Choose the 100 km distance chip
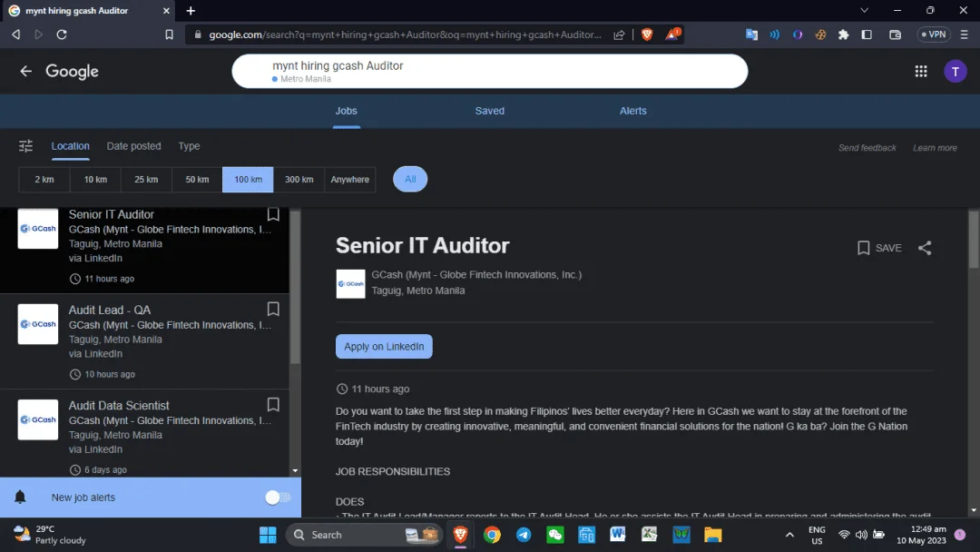Screen dimensions: 980x552 248,180
